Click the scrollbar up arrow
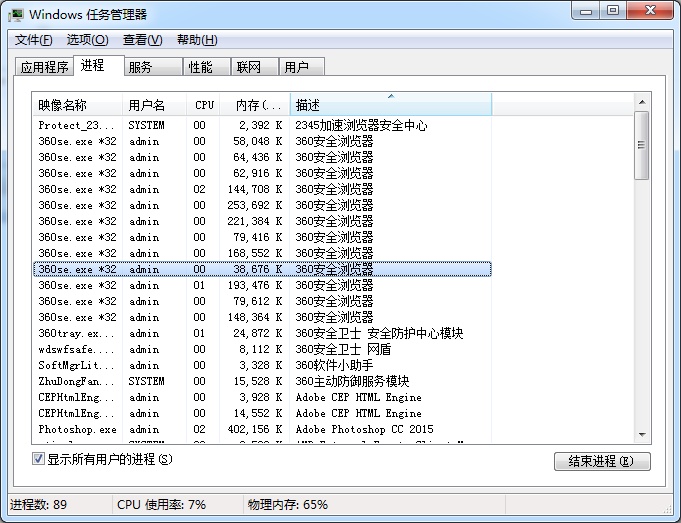Screen dimensions: 681x523 (642, 103)
